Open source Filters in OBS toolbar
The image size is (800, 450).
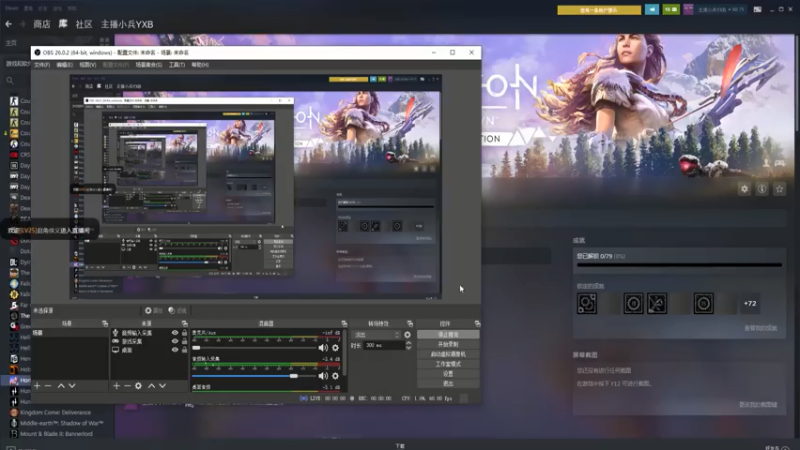pos(177,310)
